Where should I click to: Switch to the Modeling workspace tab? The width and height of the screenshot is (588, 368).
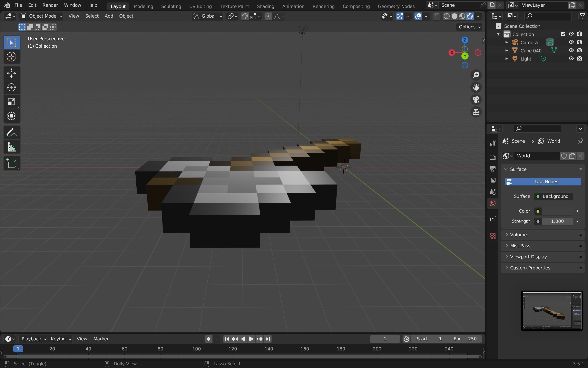pos(143,6)
